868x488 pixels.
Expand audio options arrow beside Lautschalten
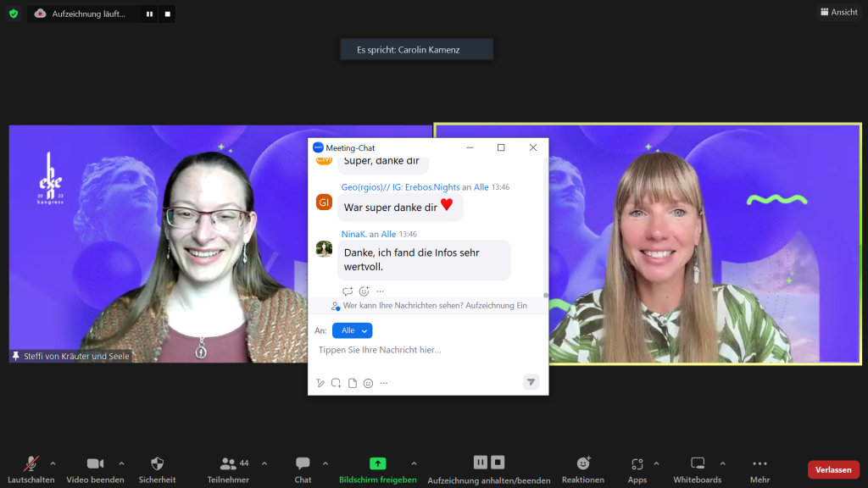(x=53, y=463)
